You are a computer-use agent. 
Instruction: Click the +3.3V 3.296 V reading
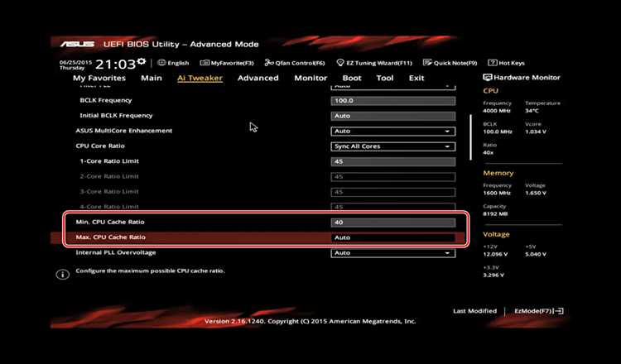[493, 275]
